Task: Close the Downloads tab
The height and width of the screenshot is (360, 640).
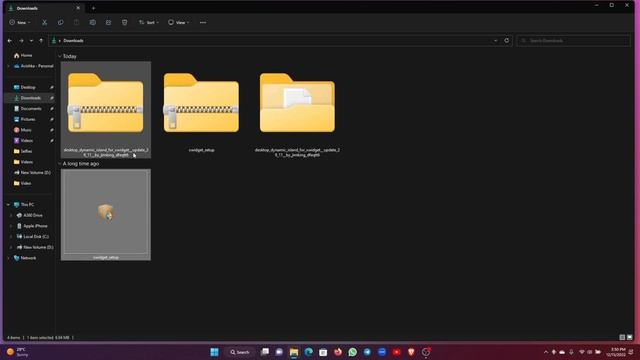Action: coord(78,8)
